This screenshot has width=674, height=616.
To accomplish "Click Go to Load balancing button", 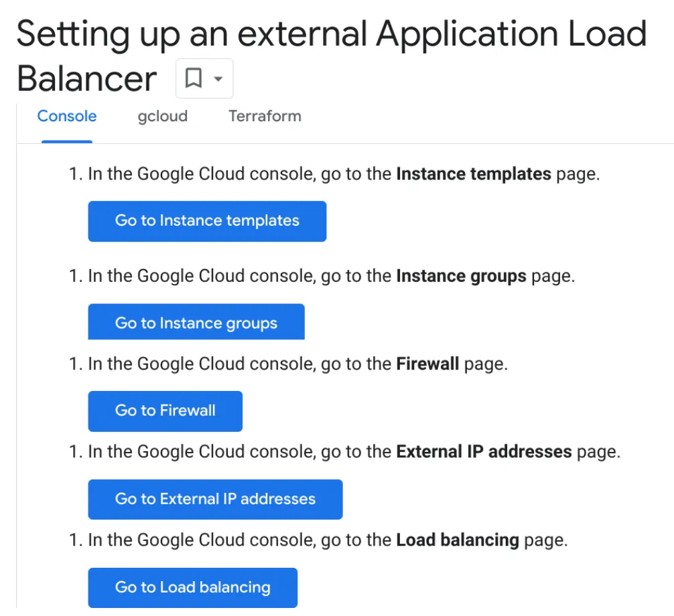I will coord(192,588).
